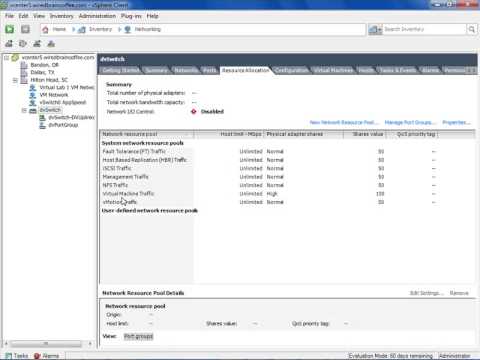The height and width of the screenshot is (360, 480).
Task: Switch to the Alarms tab
Action: point(430,70)
